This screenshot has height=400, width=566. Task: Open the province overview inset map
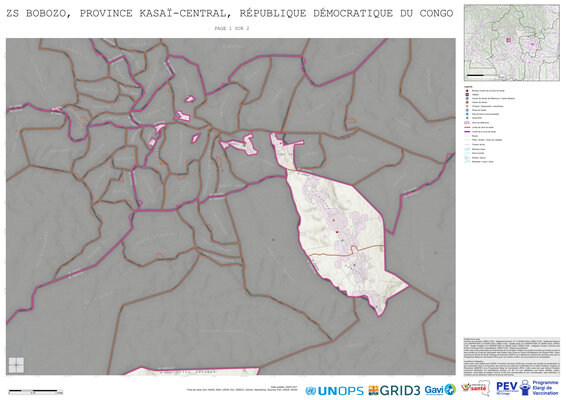[x=511, y=43]
